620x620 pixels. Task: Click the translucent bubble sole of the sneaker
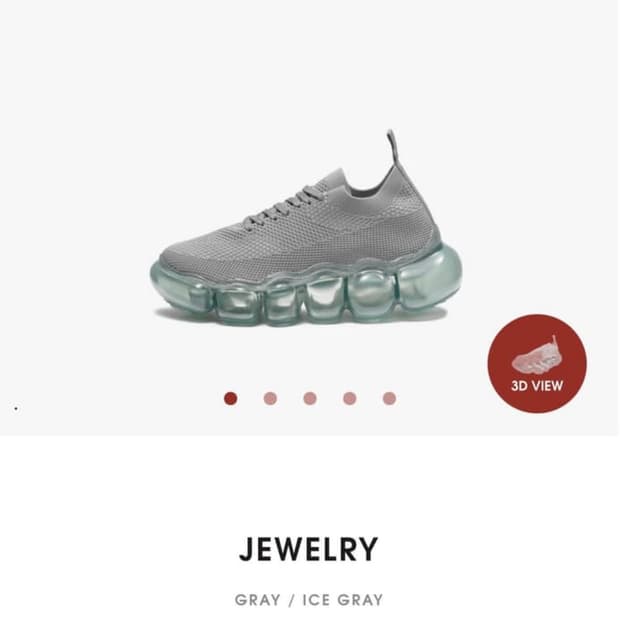306,293
